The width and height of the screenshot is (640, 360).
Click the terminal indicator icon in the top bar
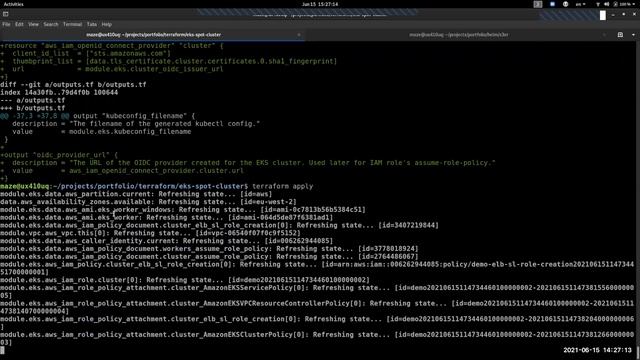coord(538,4)
